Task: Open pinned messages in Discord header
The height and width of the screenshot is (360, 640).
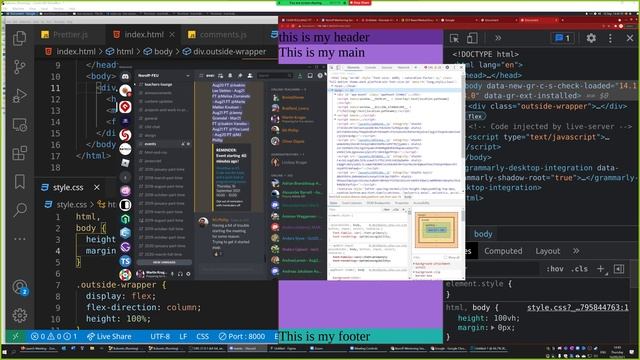Action: 240,76
